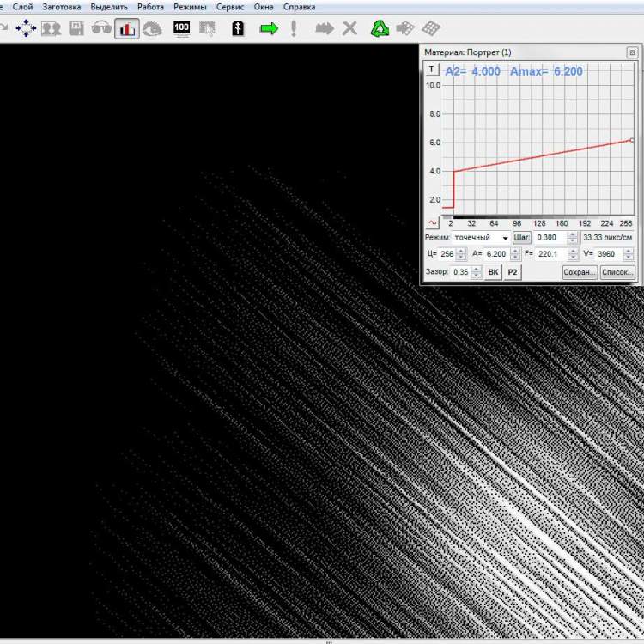Toggle the P2 button
The height and width of the screenshot is (644, 644).
coord(512,272)
